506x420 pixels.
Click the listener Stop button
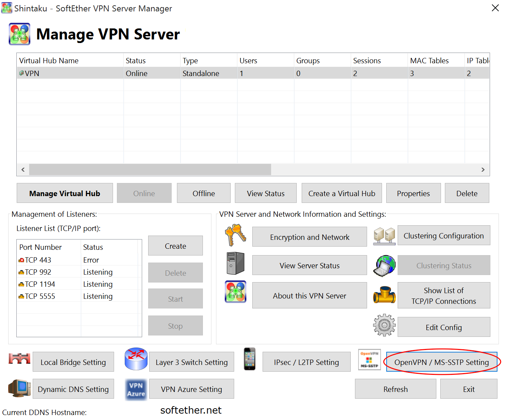point(176,325)
